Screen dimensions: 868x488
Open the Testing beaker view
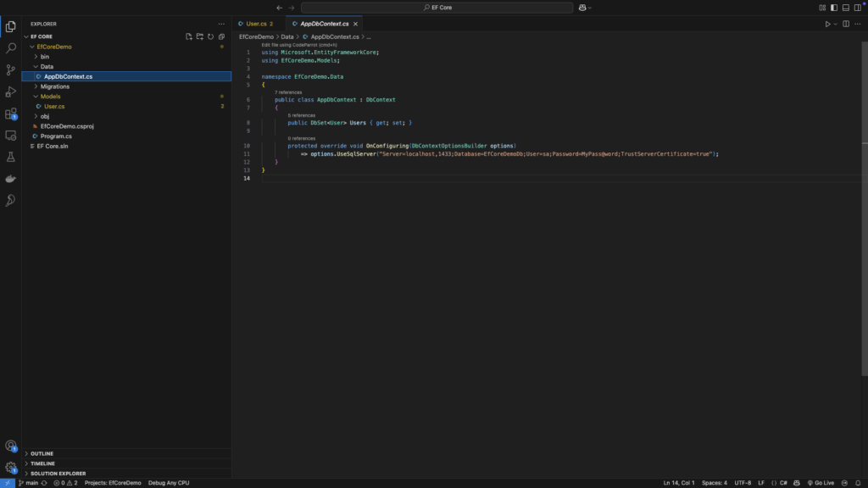pyautogui.click(x=10, y=157)
